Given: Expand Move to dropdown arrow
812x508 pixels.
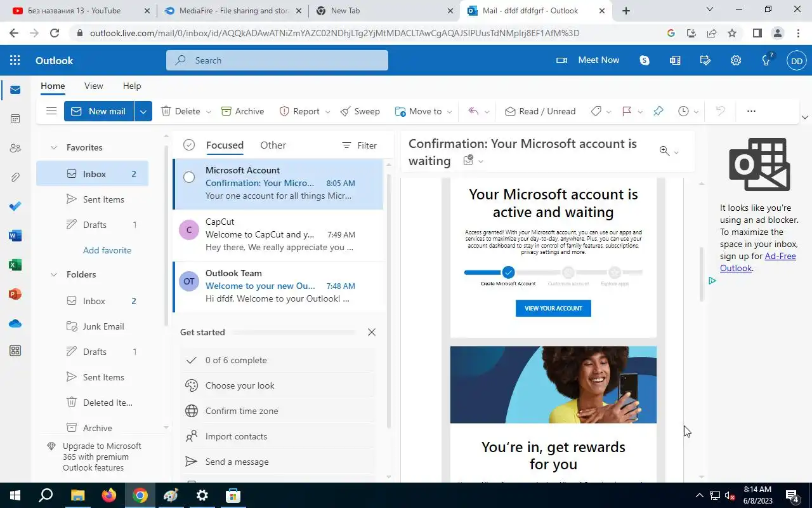Looking at the screenshot, I should [449, 112].
